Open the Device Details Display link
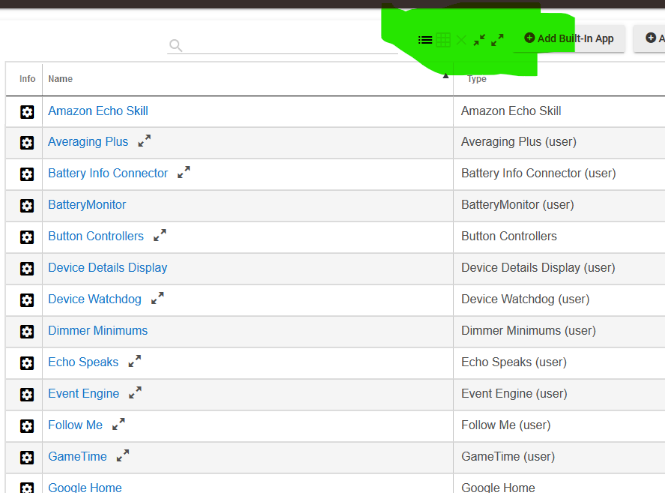The image size is (665, 493). point(107,268)
